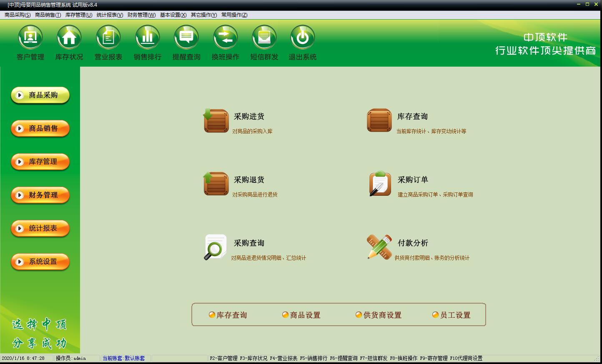Click description 对采购商品进行退货

click(x=255, y=195)
